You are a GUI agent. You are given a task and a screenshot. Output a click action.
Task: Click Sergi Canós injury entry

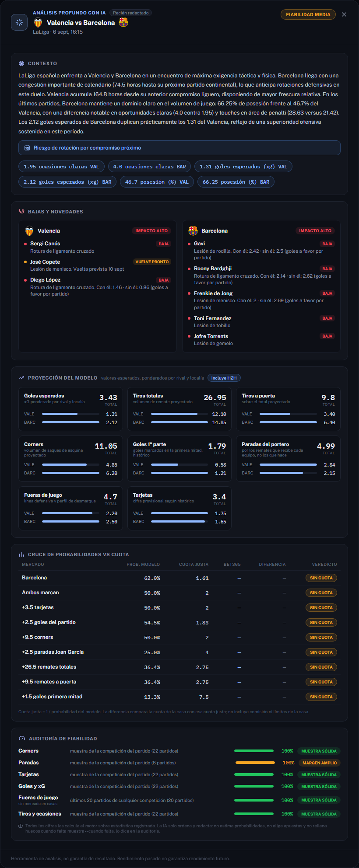[98, 247]
